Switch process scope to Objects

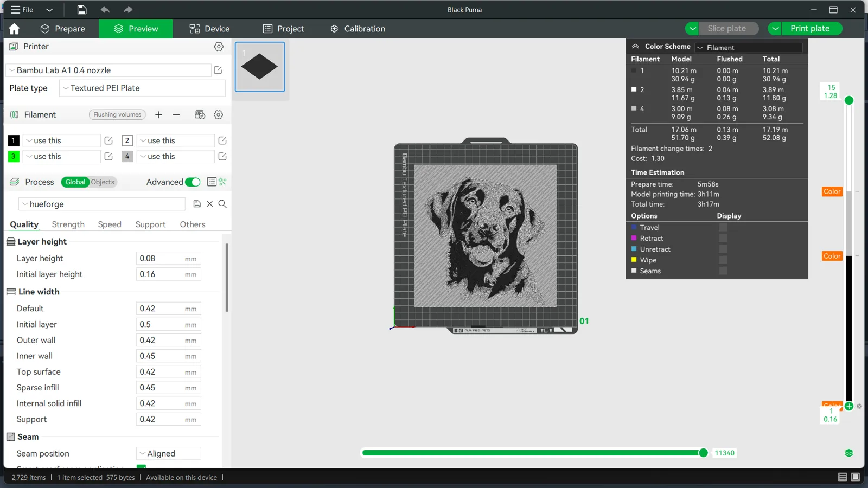103,182
